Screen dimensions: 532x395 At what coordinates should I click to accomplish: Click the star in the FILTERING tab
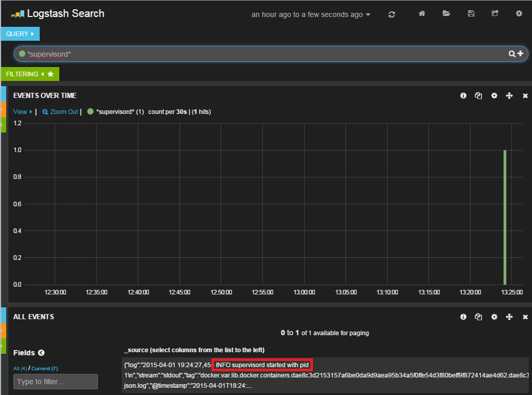click(51, 74)
